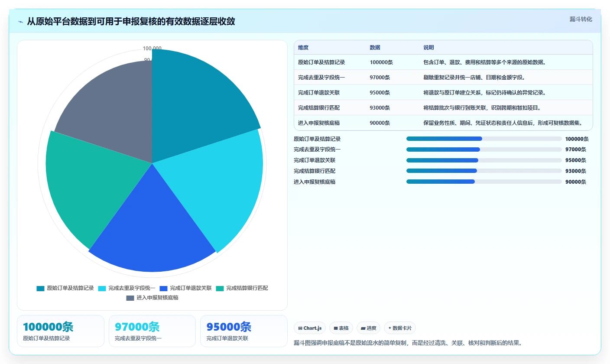Click 97000条 value beside the progress bar
Screen dimensions: 610x364
pos(576,149)
